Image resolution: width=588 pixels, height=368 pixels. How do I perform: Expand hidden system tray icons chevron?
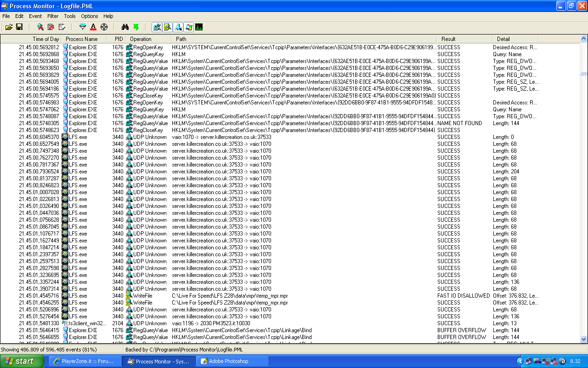click(x=520, y=362)
